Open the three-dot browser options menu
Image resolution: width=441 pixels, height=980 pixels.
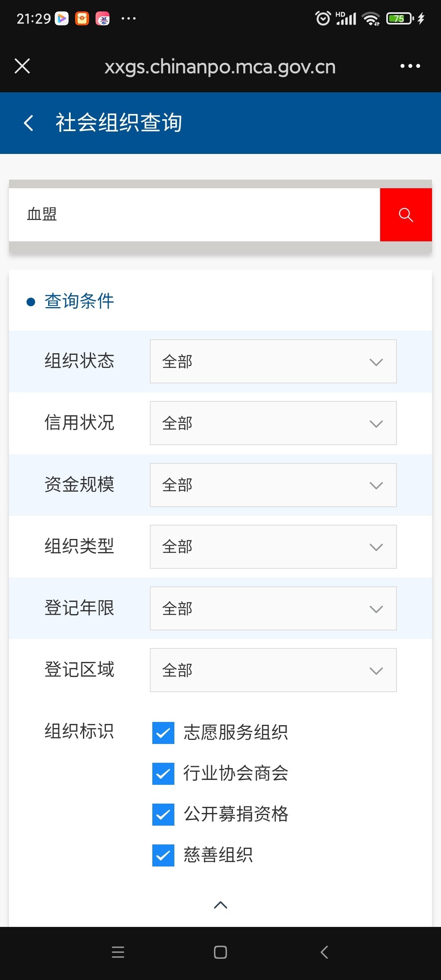tap(410, 66)
